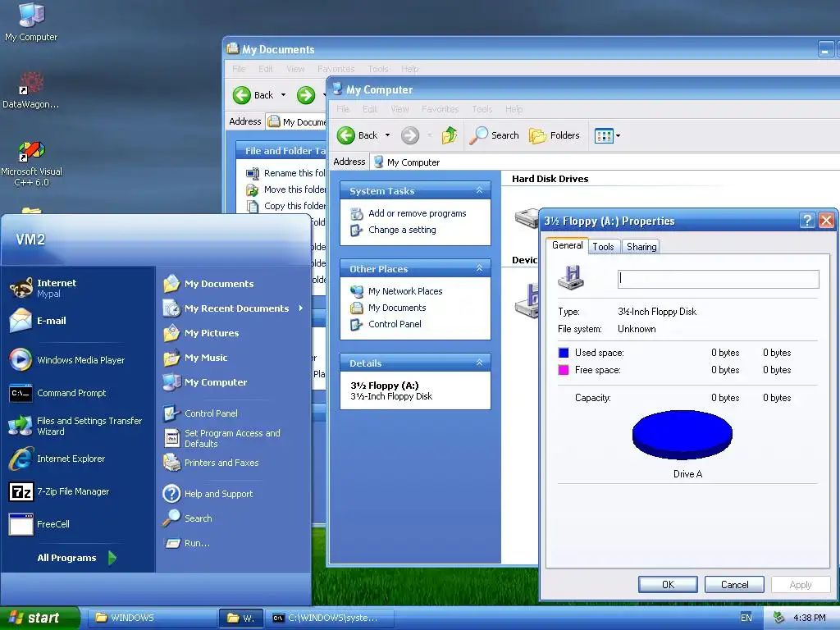Open Printers and Faxes
Image resolution: width=840 pixels, height=630 pixels.
(211, 463)
